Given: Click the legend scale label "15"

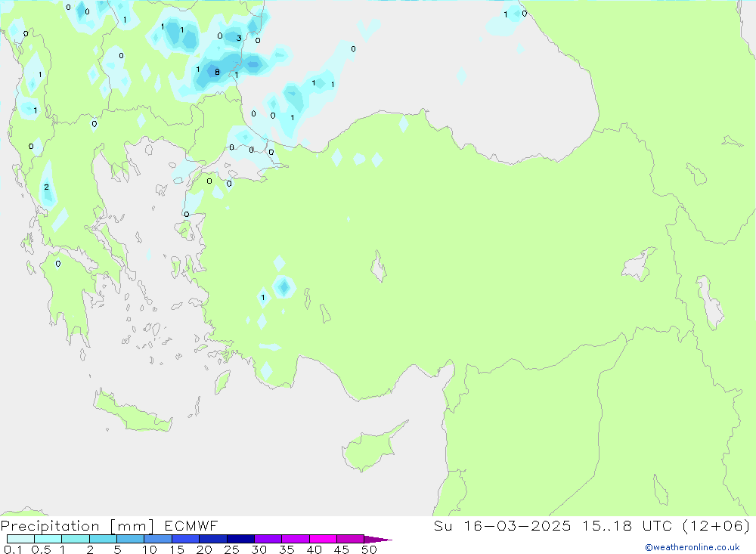Looking at the screenshot, I should [177, 549].
